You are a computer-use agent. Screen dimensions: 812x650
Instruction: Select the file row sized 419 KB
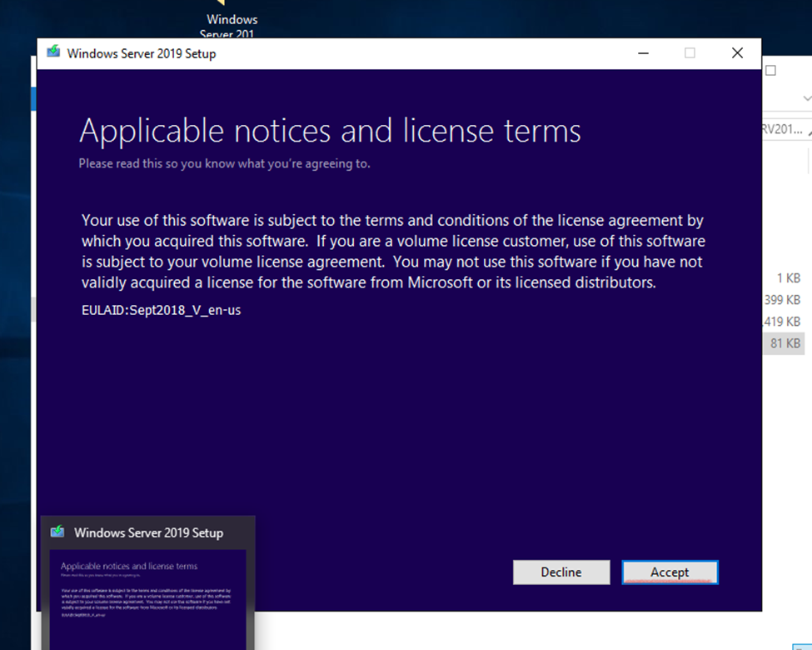[x=783, y=322]
